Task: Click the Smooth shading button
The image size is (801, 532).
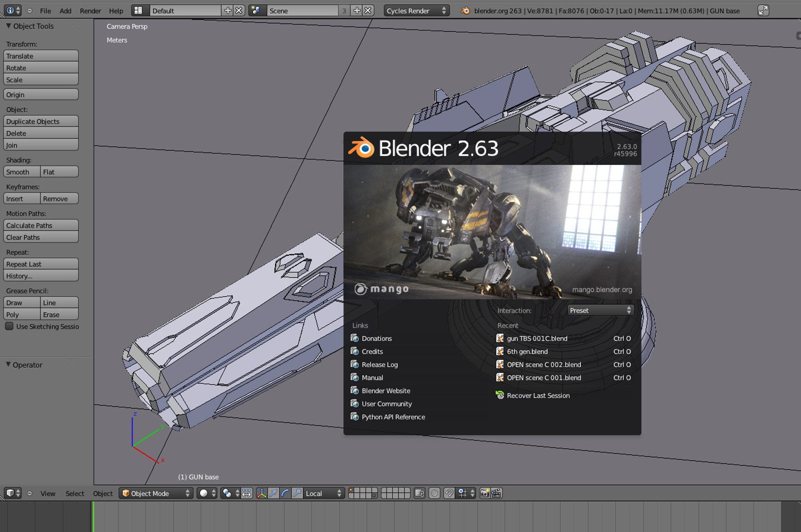Action: pos(22,171)
